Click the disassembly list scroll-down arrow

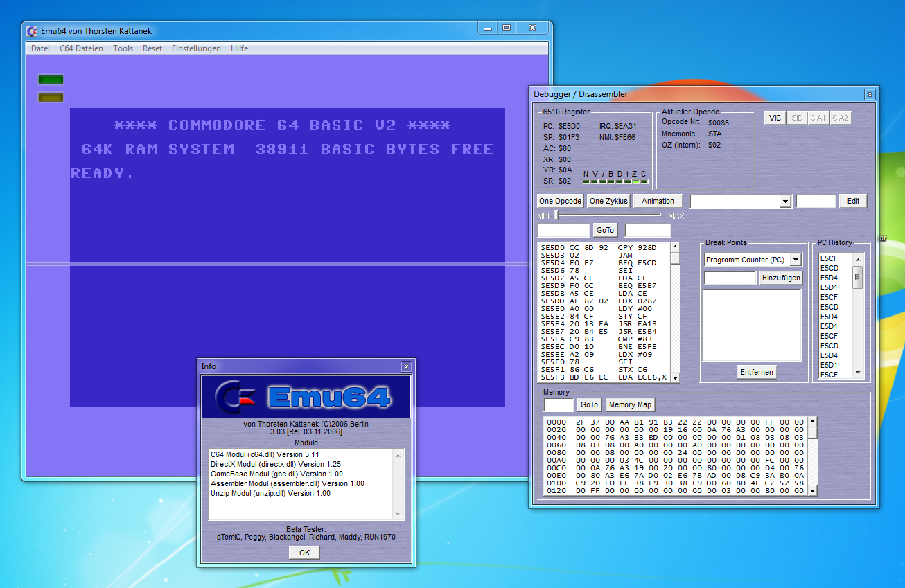point(675,377)
